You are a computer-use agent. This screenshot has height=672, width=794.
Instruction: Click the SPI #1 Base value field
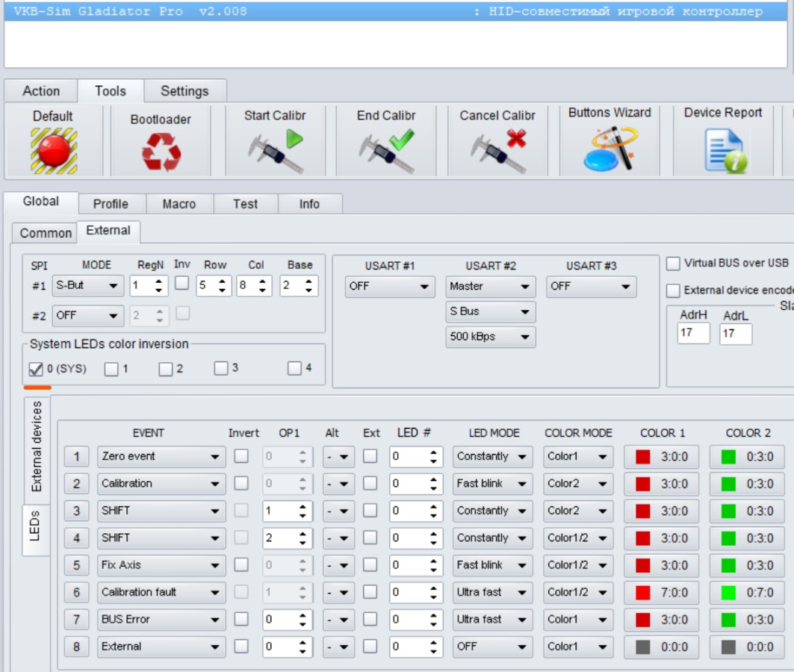tap(299, 286)
